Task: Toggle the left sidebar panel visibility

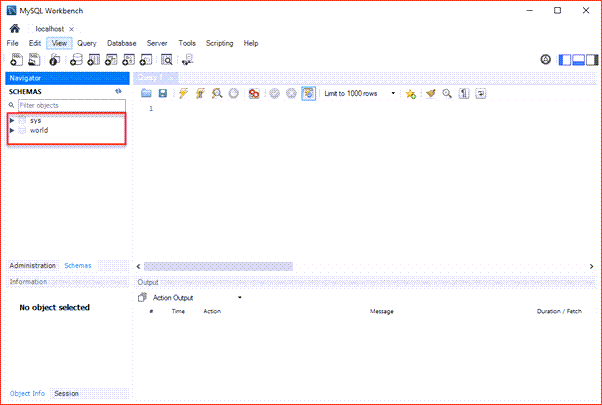Action: 565,60
